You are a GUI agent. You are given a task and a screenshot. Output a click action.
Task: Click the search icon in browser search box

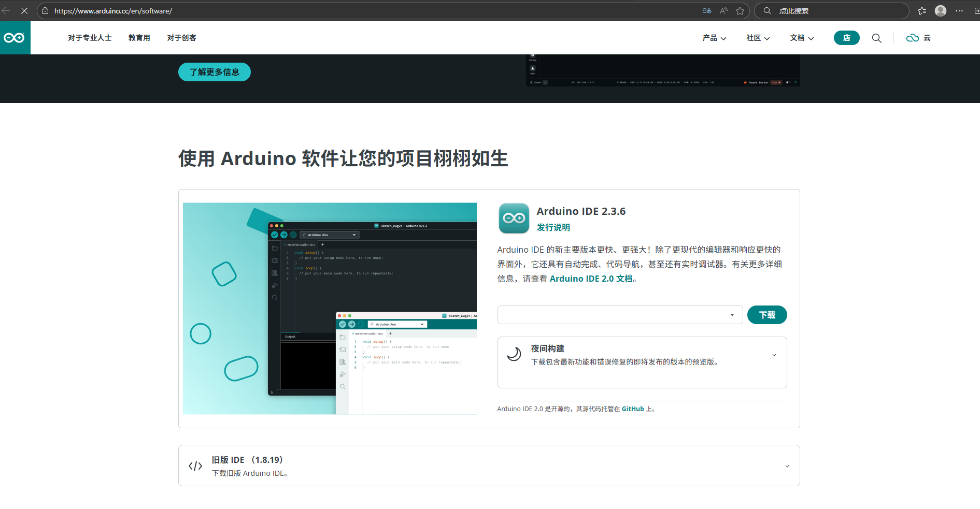768,11
